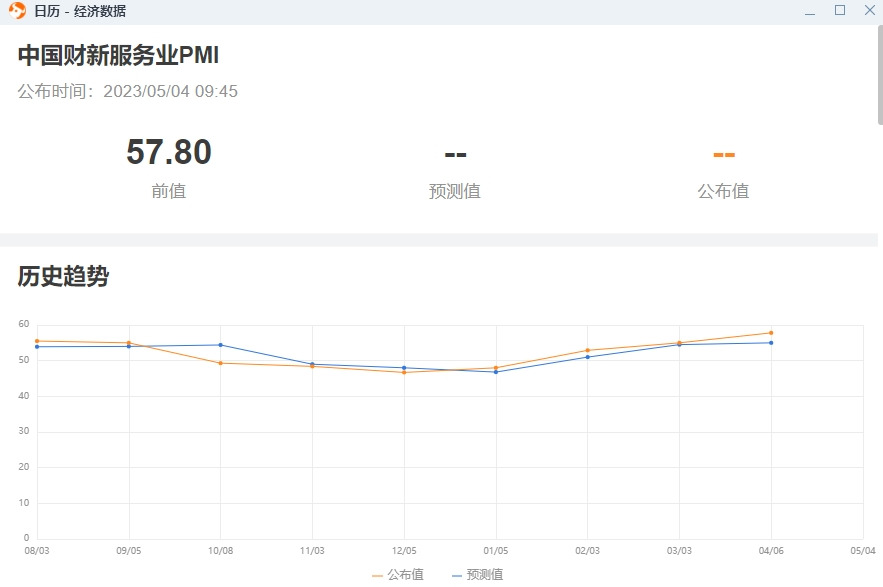Click the 03/03 date on the x-axis
The width and height of the screenshot is (883, 587).
point(680,550)
